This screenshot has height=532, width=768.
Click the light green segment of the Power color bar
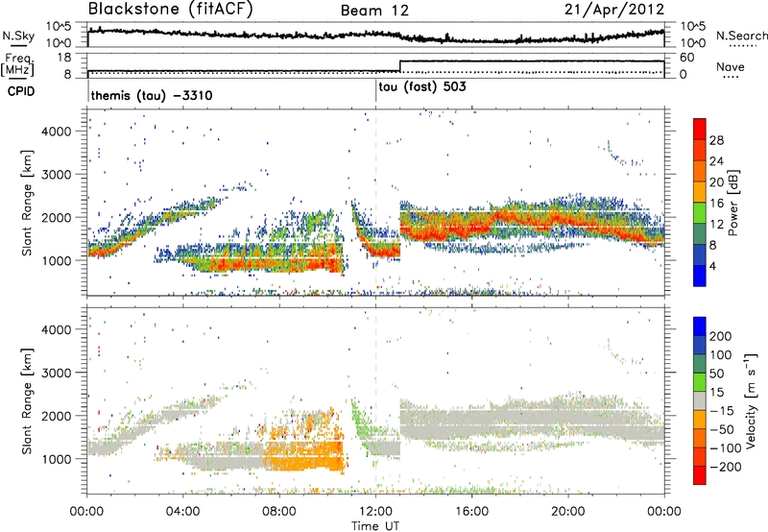click(x=700, y=213)
